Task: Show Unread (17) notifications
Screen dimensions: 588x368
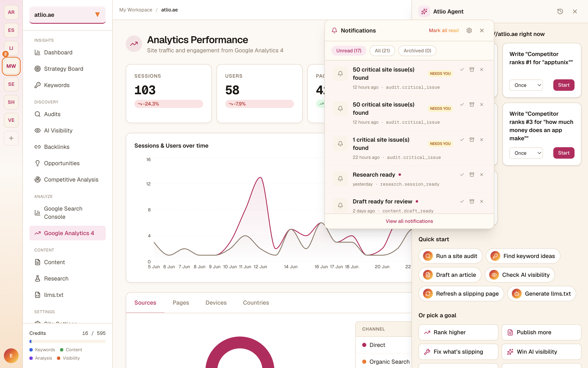Action: point(349,51)
